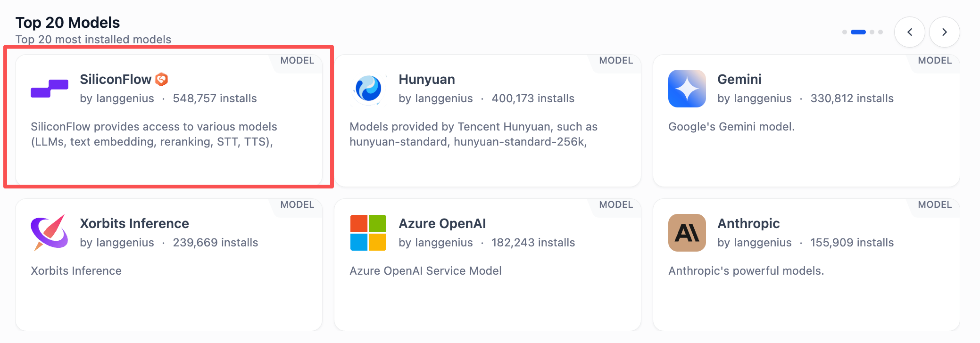Open the Azure OpenAI model title
The height and width of the screenshot is (343, 980).
pyautogui.click(x=442, y=223)
